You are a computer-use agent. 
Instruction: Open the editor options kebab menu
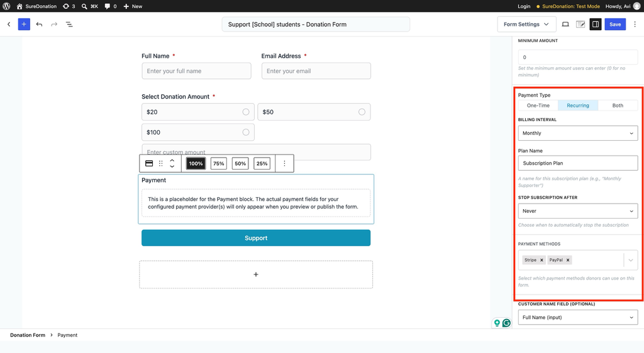(x=635, y=24)
